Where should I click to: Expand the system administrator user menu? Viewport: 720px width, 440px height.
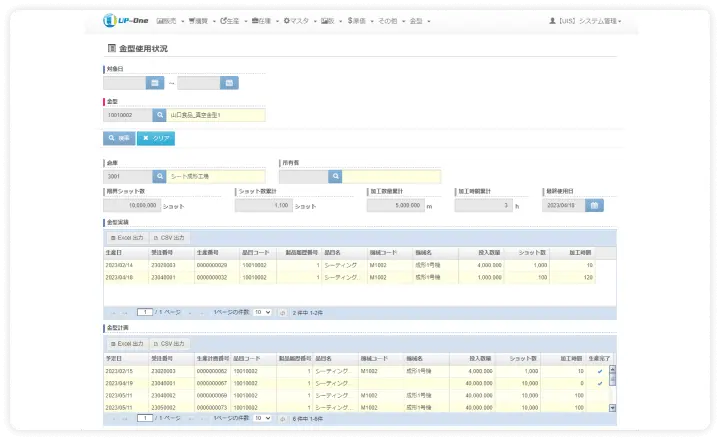tap(585, 20)
